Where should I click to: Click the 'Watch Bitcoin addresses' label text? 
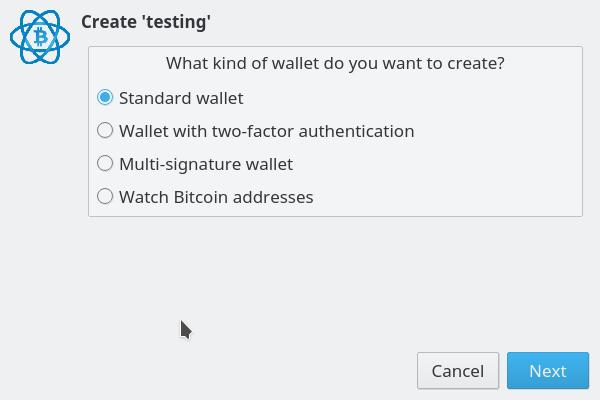tap(216, 197)
